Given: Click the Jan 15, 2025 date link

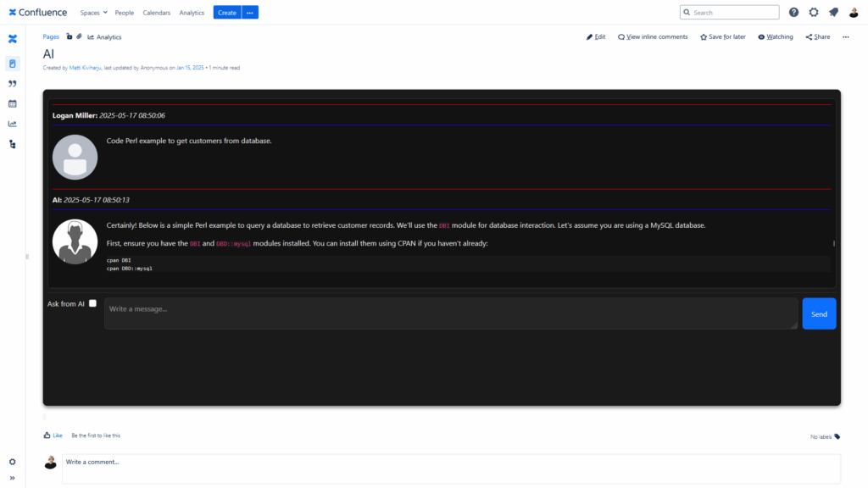Looking at the screenshot, I should click(x=190, y=68).
